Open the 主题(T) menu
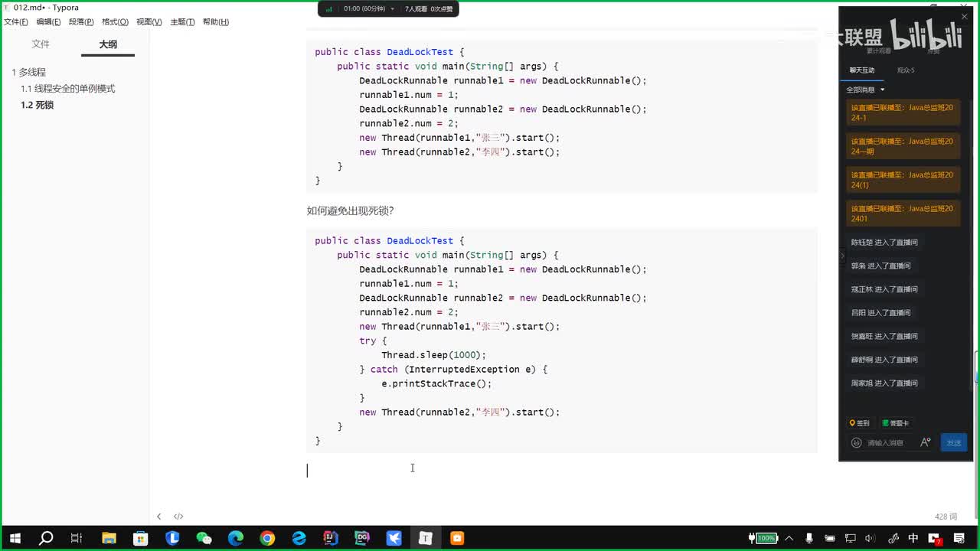980x551 pixels. [x=182, y=22]
